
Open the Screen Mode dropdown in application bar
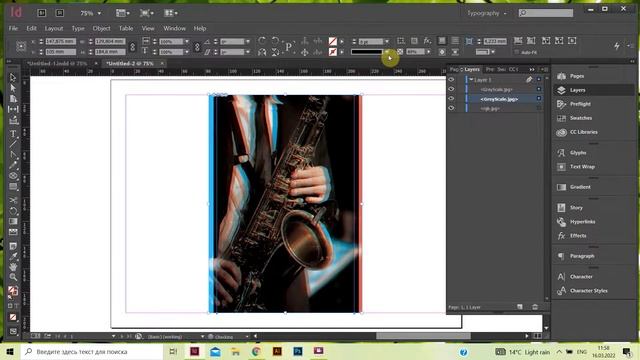(x=146, y=13)
